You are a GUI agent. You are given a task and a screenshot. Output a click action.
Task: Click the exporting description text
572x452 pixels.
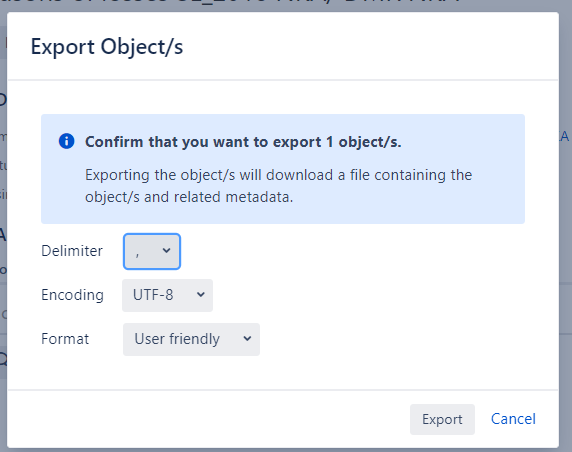(278, 186)
